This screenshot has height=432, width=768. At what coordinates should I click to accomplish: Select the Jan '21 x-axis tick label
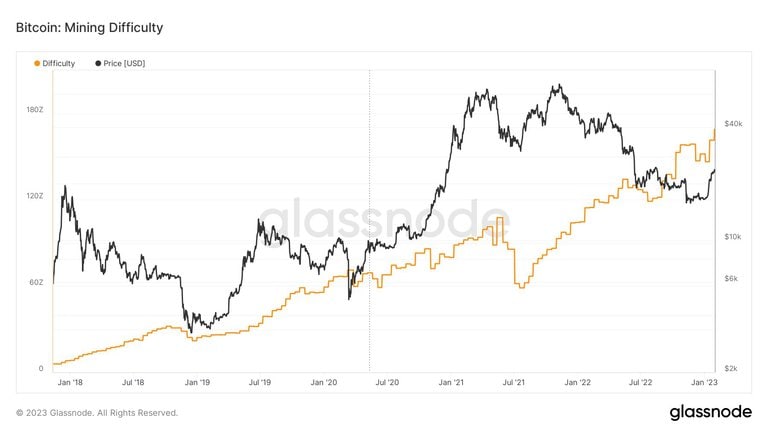click(x=452, y=382)
